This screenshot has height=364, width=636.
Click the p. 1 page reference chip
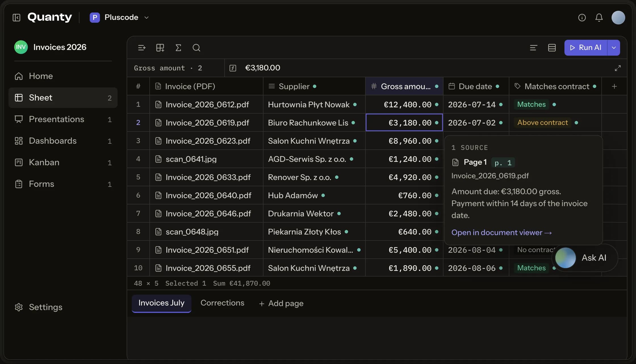[503, 163]
